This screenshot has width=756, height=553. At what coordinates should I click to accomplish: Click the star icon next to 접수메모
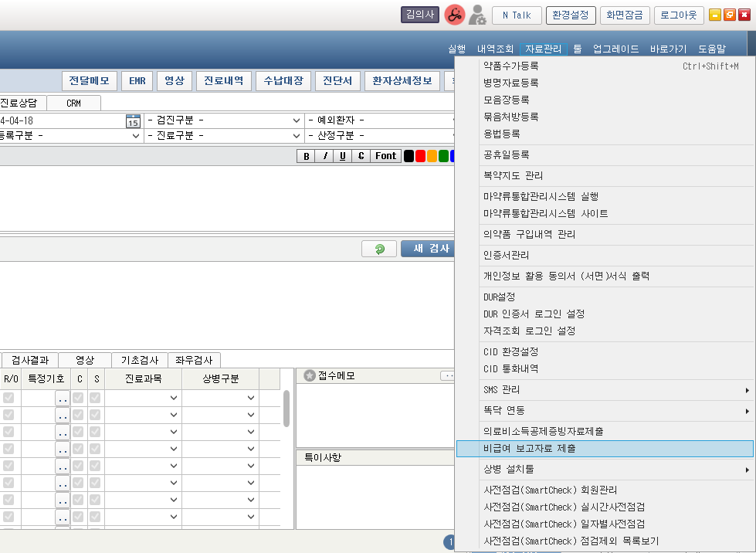click(x=310, y=376)
